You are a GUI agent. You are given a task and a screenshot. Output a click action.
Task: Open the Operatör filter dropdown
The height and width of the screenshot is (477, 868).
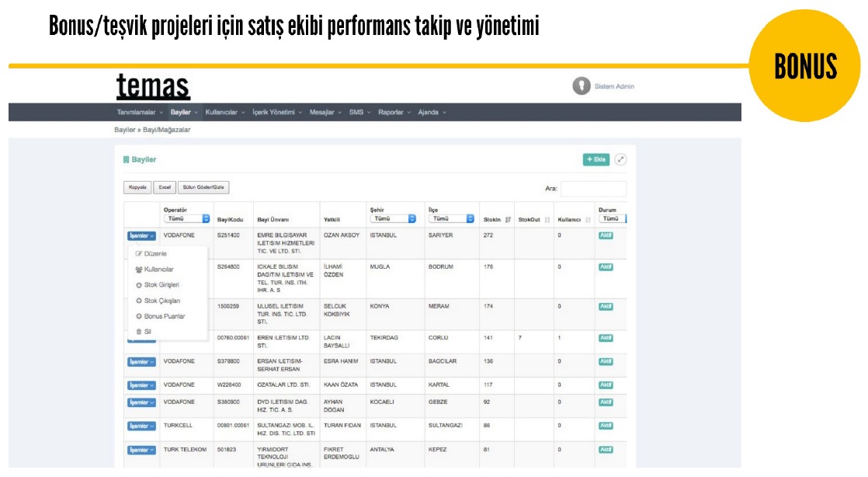(186, 219)
